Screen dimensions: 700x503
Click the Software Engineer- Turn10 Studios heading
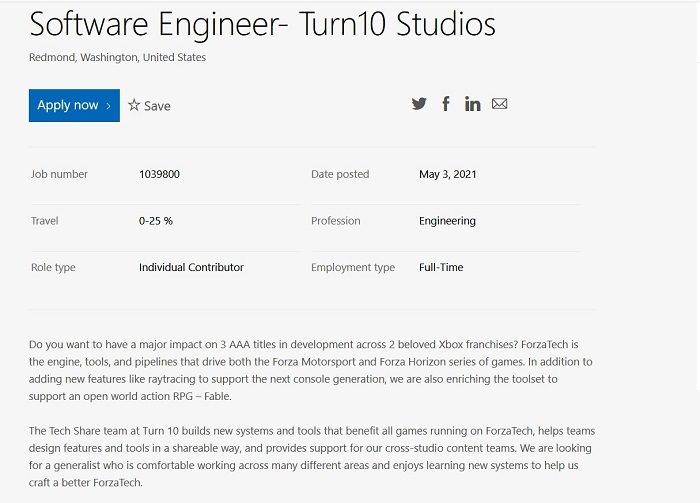tap(262, 24)
